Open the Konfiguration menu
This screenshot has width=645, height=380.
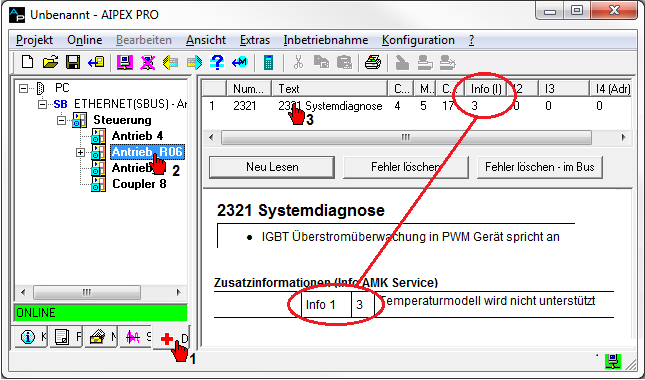coord(418,40)
